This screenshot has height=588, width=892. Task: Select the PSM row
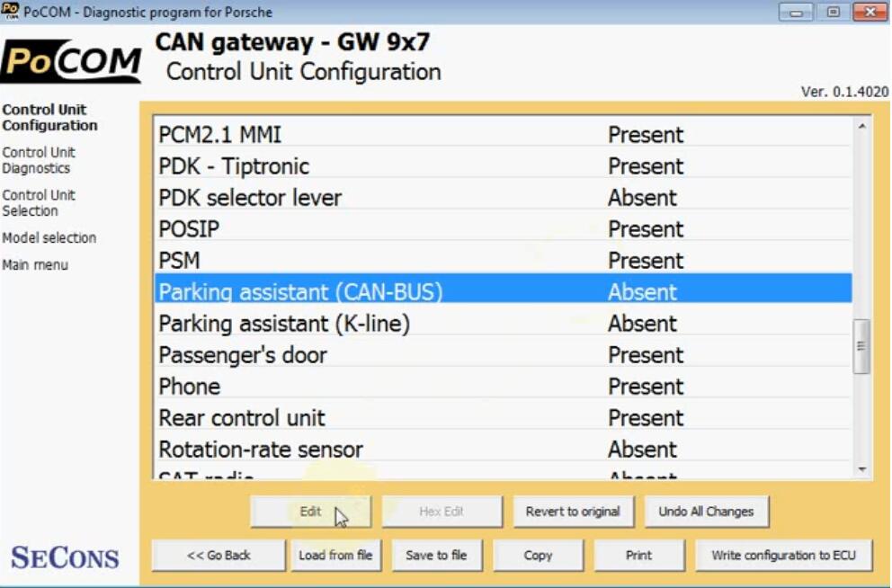click(503, 261)
